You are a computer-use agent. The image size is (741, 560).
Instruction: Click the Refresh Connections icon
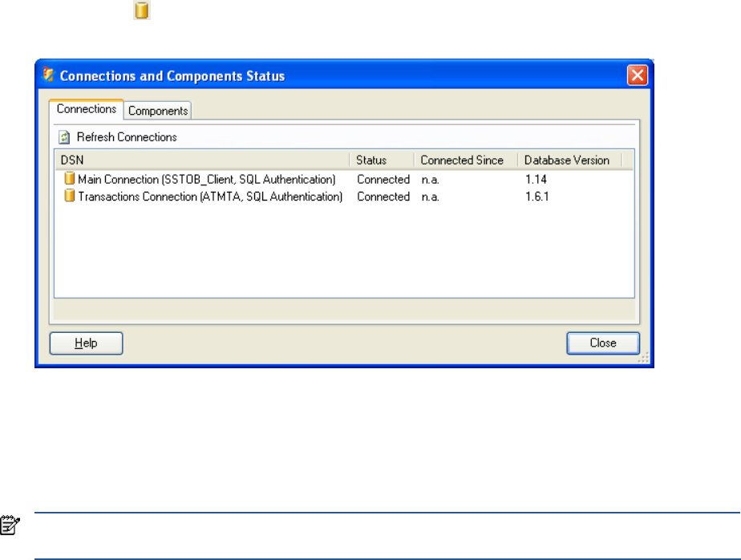coord(65,137)
